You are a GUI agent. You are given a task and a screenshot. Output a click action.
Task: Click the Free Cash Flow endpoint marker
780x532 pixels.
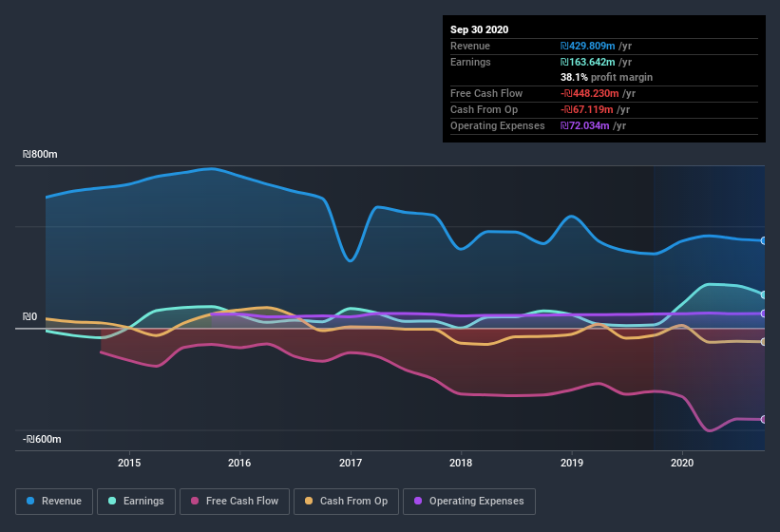click(764, 419)
